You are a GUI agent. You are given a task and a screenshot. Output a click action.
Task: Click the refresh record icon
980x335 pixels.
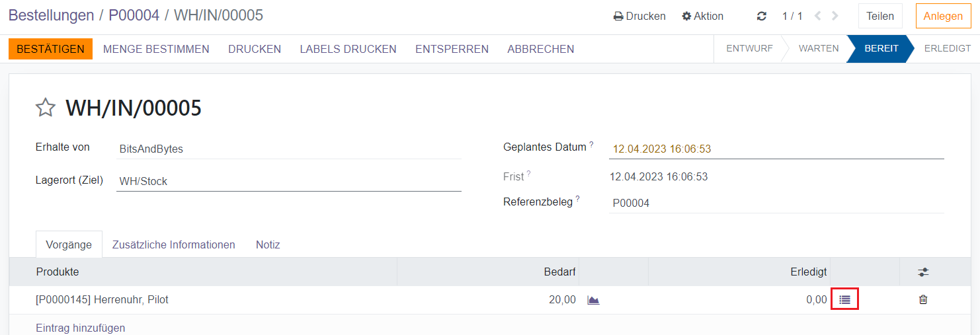pos(761,17)
